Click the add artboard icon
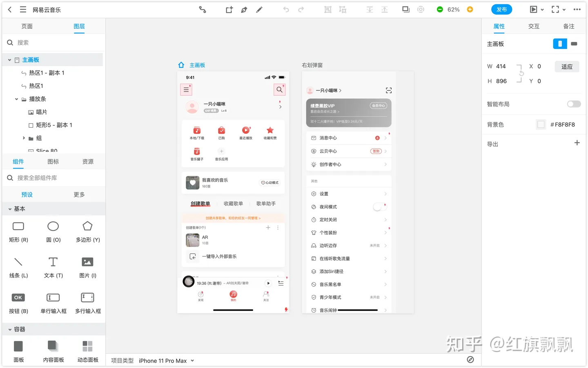Image resolution: width=588 pixels, height=368 pixels. pyautogui.click(x=229, y=9)
